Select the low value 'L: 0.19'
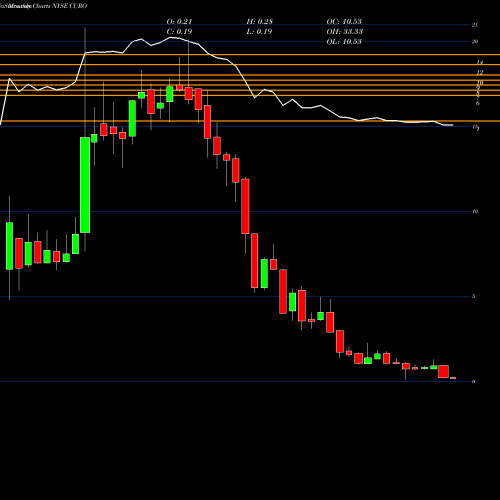The width and height of the screenshot is (500, 500). click(259, 31)
